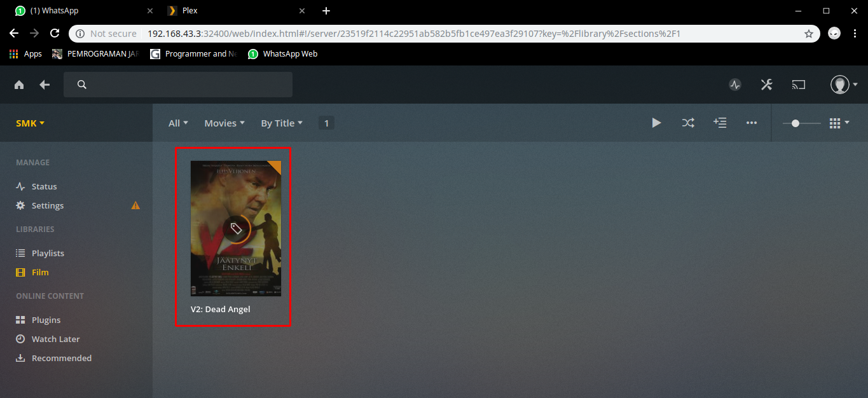Open the By Title sort dropdown
Viewport: 868px width, 398px height.
(282, 123)
